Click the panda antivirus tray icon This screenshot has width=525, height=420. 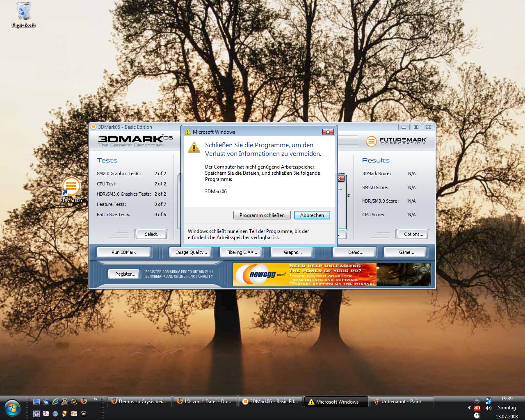tap(477, 415)
